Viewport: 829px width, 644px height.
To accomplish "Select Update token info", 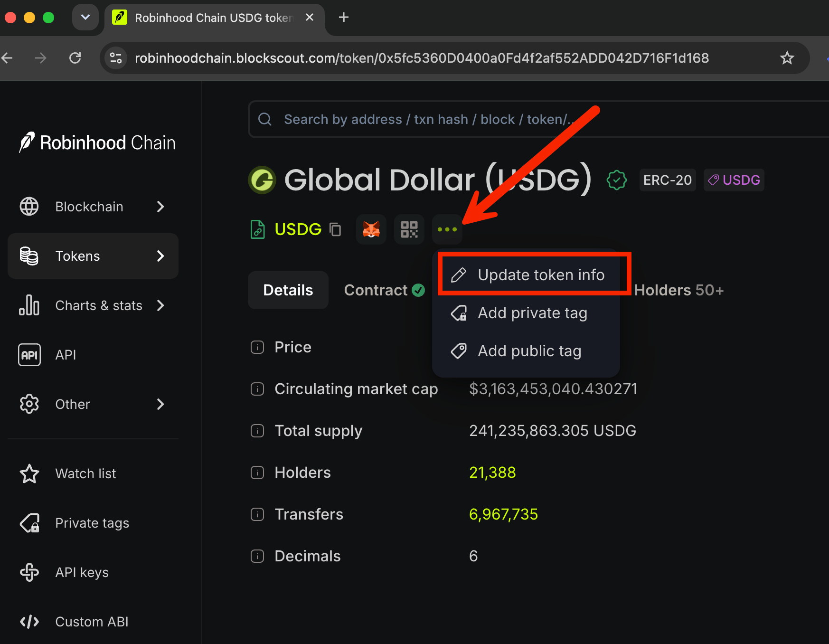I will 526,275.
